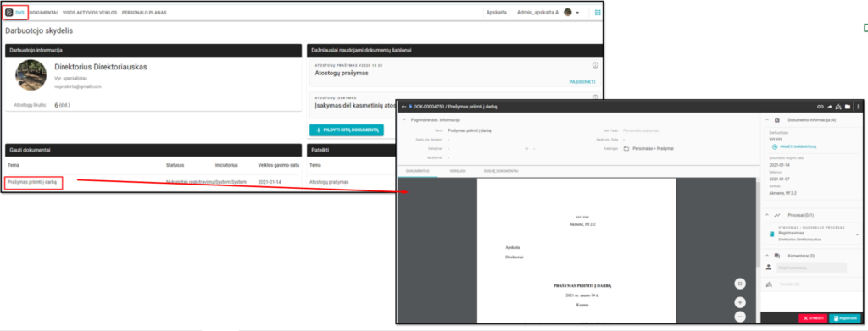Click the DVS logo icon
Viewport: 868px width, 331px height.
coord(8,12)
